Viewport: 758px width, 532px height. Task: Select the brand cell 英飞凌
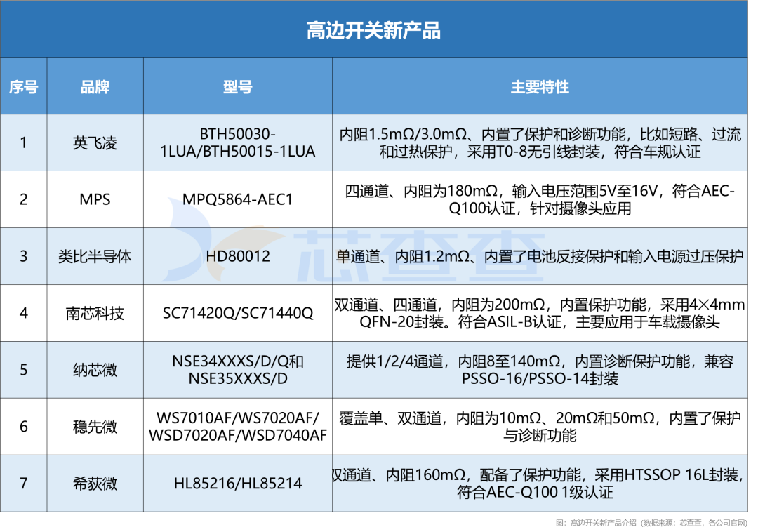[95, 143]
